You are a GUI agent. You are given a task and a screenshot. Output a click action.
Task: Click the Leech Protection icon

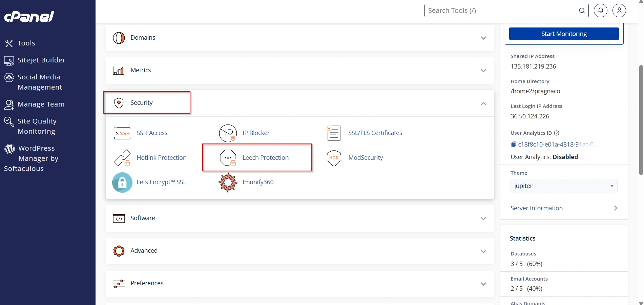tap(228, 158)
